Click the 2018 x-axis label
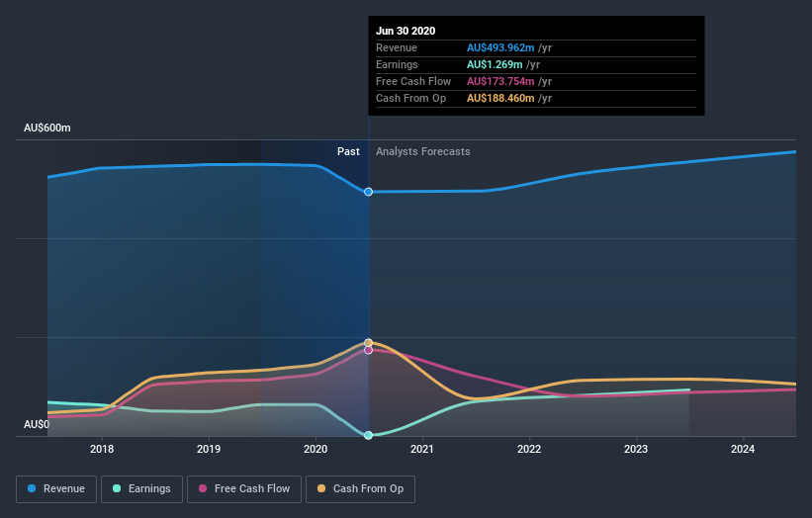 point(102,449)
